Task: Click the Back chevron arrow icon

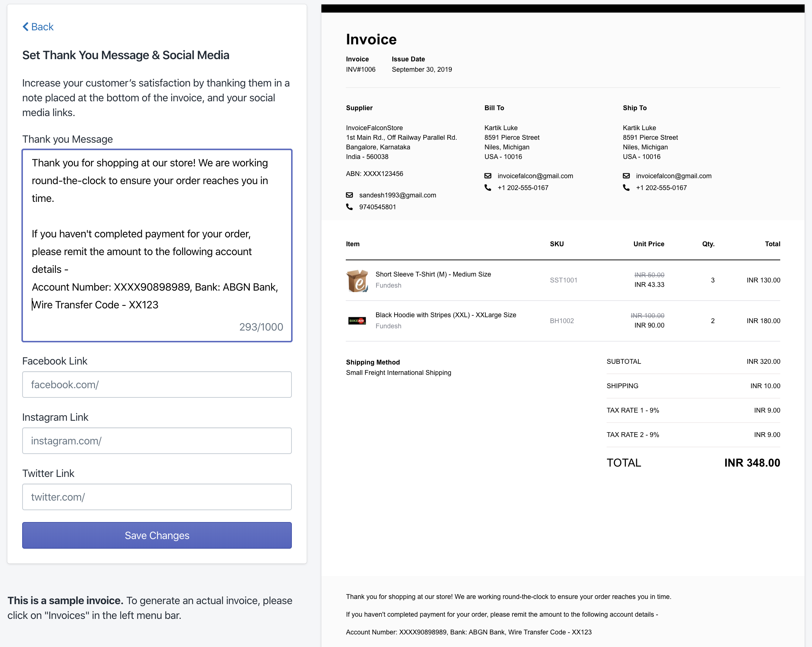Action: tap(25, 27)
